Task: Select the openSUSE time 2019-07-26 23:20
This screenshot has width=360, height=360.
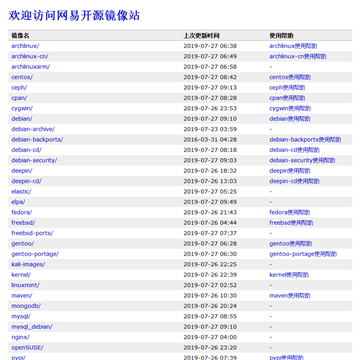Action: point(210,348)
